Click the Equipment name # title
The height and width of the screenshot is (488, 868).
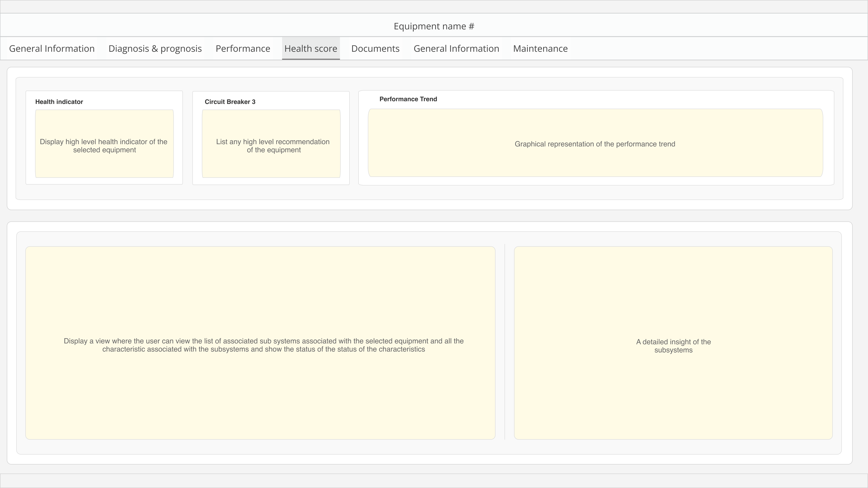(434, 26)
